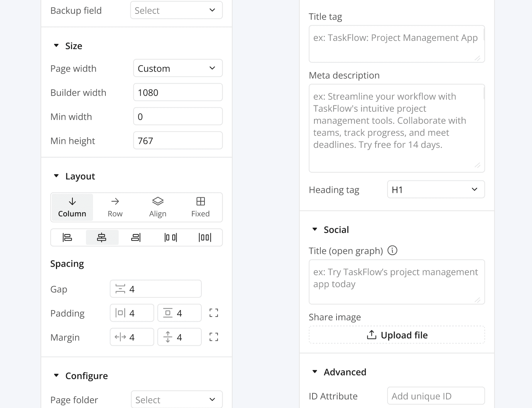Click the ID Attribute input field
532x408 pixels.
click(436, 396)
